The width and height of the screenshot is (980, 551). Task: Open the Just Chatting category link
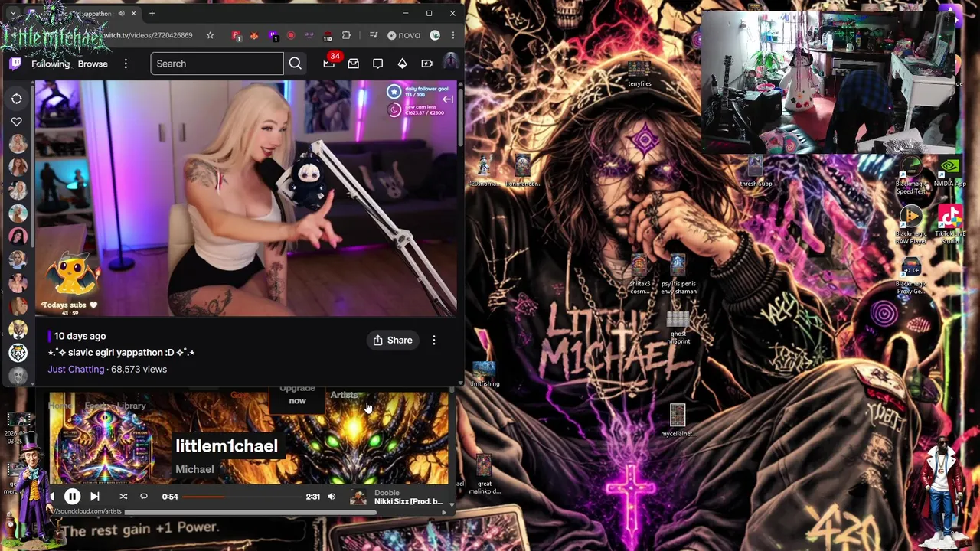[x=76, y=369]
